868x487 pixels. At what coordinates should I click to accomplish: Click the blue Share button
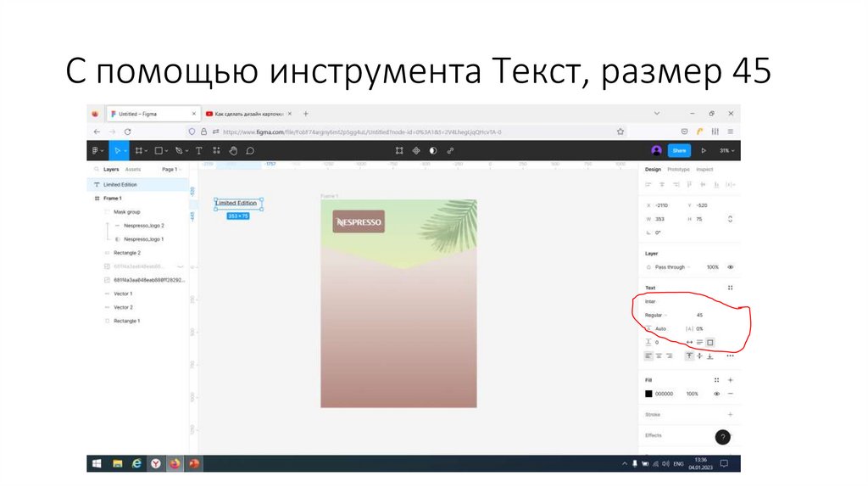[679, 150]
